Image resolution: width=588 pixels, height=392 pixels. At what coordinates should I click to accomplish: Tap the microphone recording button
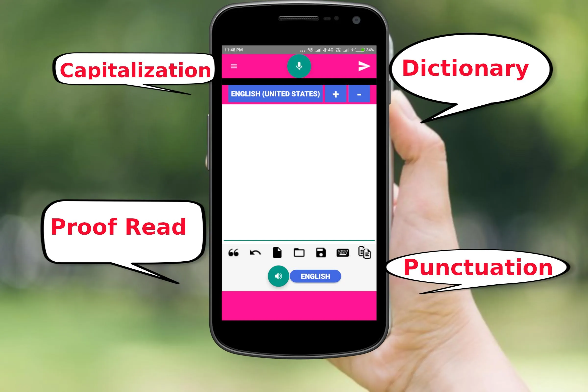(299, 66)
